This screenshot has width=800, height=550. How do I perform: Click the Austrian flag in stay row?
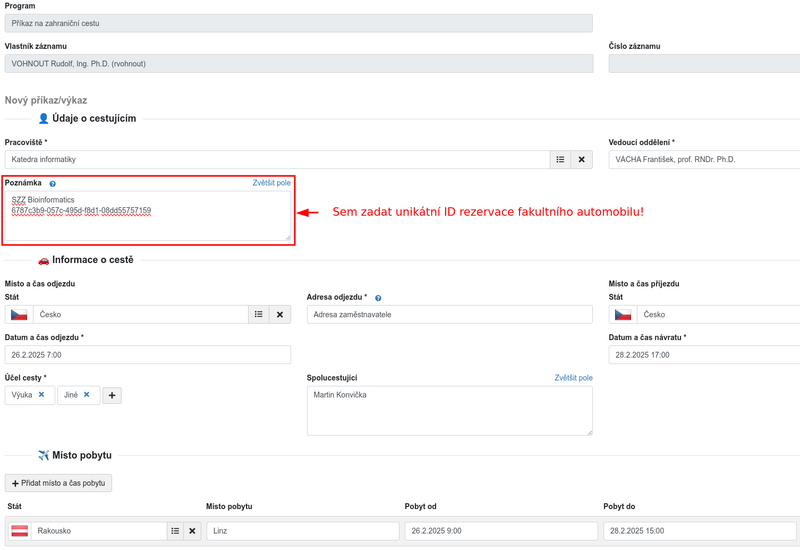coord(19,531)
